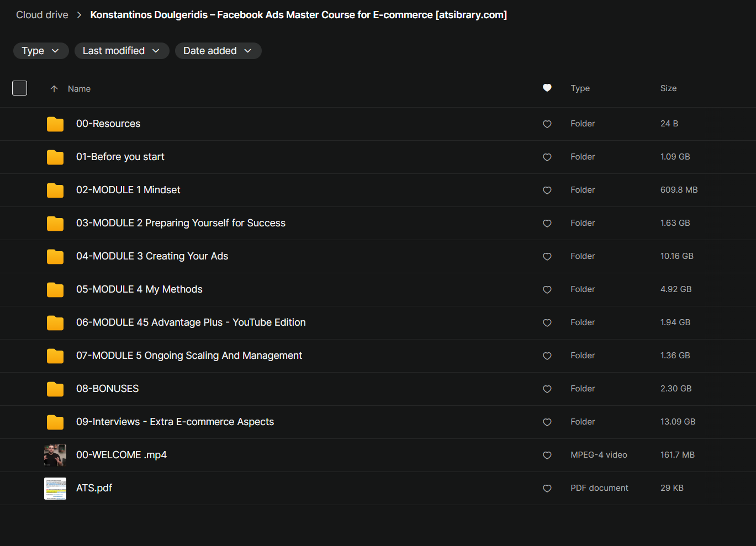Favorite the 05-MODULE 4 My Methods folder
The image size is (756, 546).
pyautogui.click(x=547, y=290)
